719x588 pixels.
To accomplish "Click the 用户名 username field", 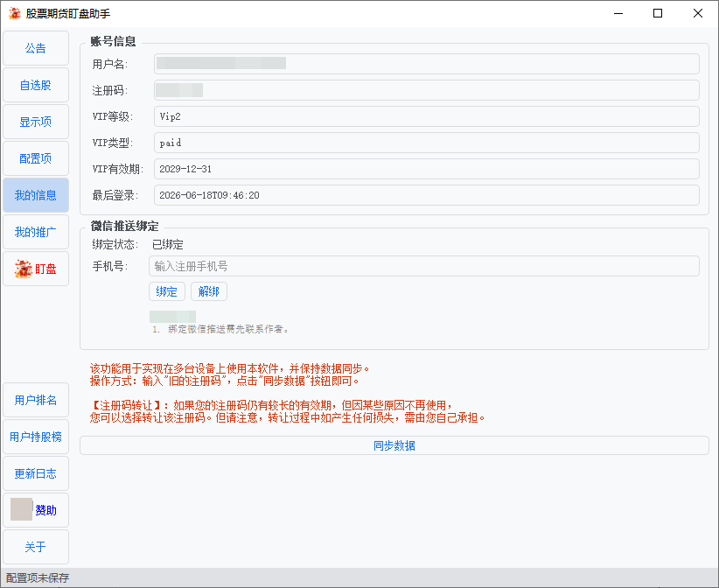I will pyautogui.click(x=427, y=64).
